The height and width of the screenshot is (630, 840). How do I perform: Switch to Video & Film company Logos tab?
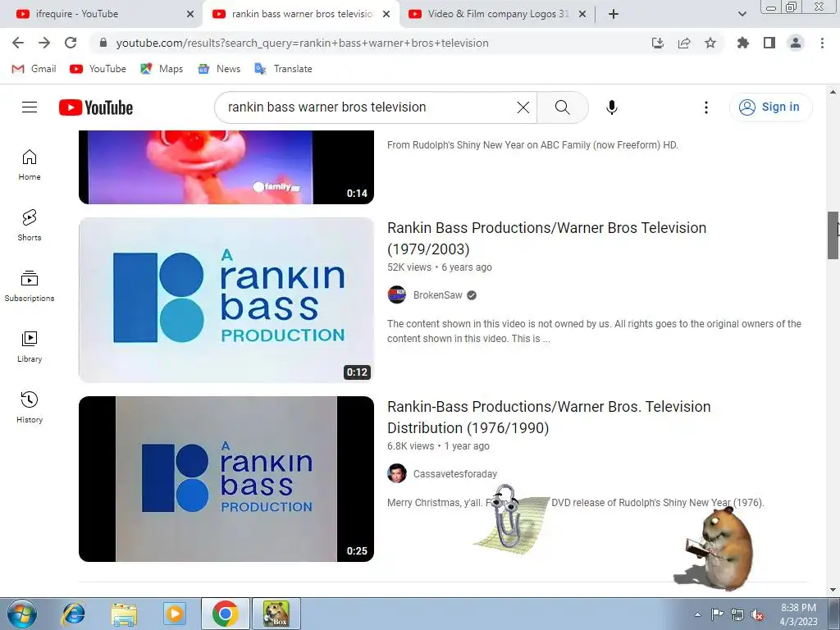pyautogui.click(x=497, y=14)
